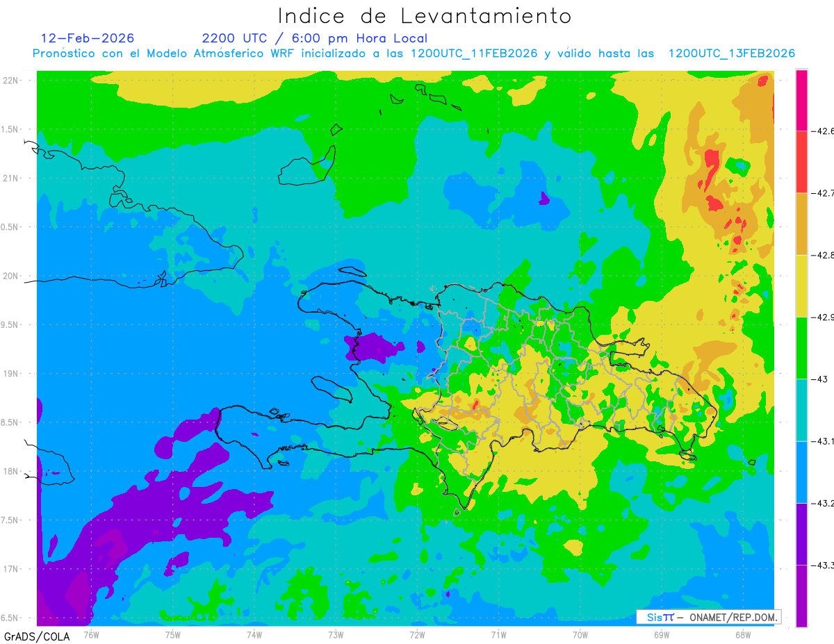The image size is (834, 644).
Task: Select the yellow swatch in the colorbar
Action: tap(801, 286)
